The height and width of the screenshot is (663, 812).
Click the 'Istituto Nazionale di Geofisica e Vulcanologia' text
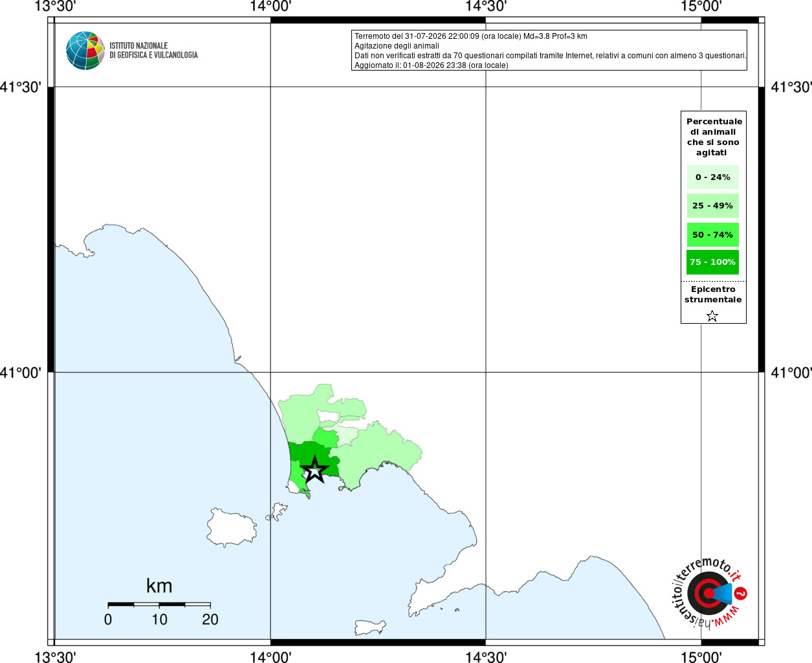coord(153,51)
